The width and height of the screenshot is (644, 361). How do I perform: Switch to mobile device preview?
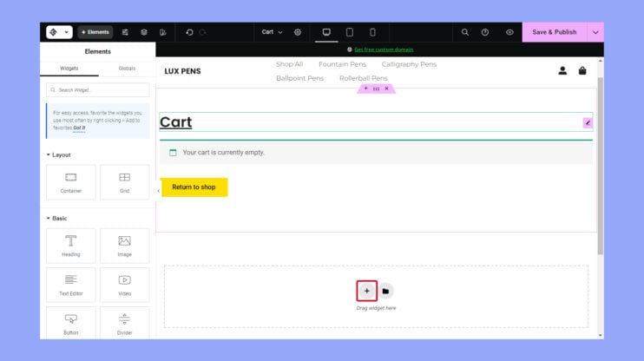click(x=372, y=32)
